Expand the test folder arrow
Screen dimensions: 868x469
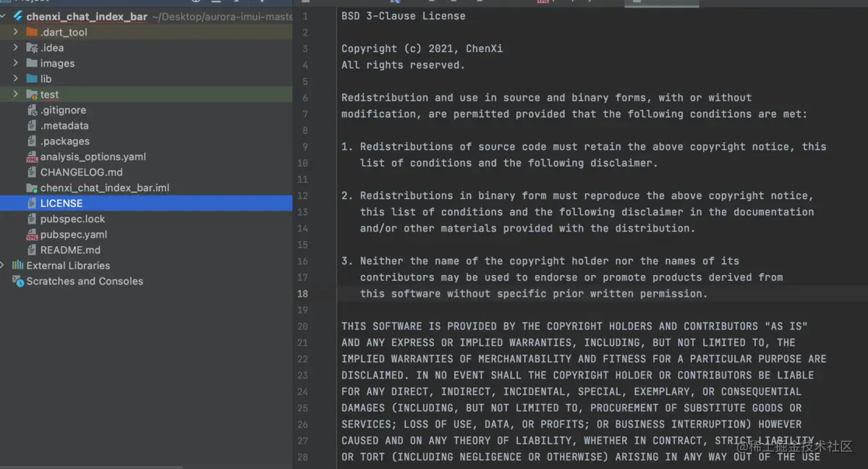[16, 94]
